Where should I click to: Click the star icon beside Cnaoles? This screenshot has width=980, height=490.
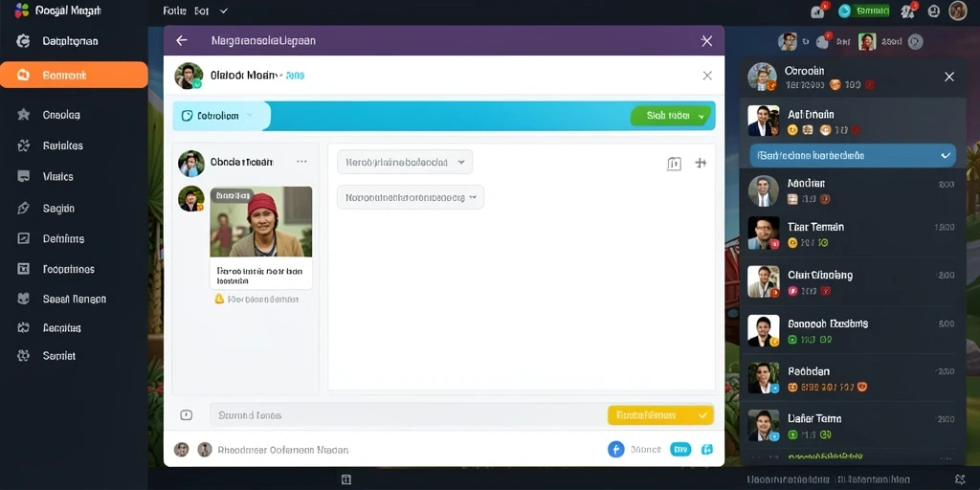click(x=23, y=115)
